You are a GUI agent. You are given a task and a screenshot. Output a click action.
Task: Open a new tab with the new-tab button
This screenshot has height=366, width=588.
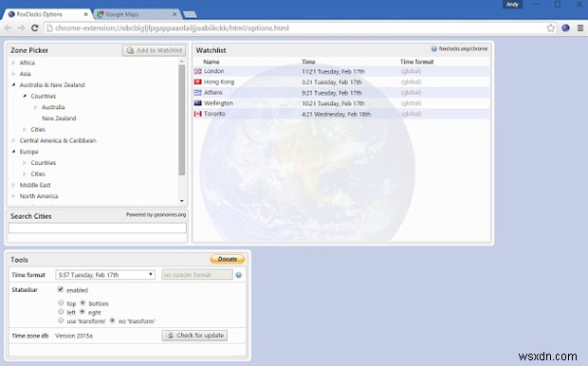click(x=190, y=14)
